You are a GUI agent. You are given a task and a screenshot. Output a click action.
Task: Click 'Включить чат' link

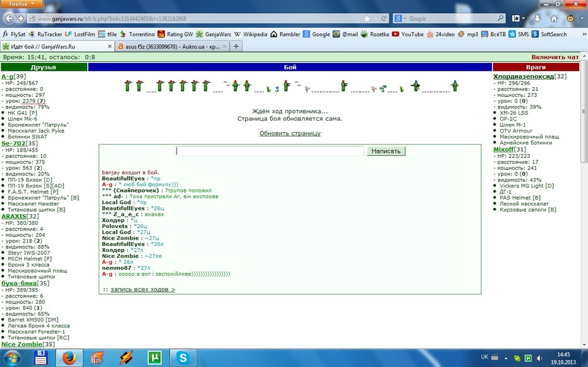[x=555, y=57]
